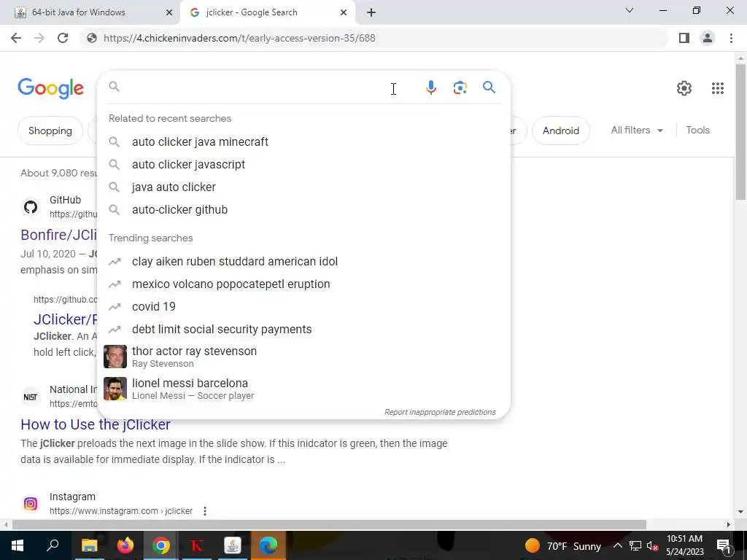The image size is (747, 560).
Task: Open search Tools
Action: pos(697,130)
